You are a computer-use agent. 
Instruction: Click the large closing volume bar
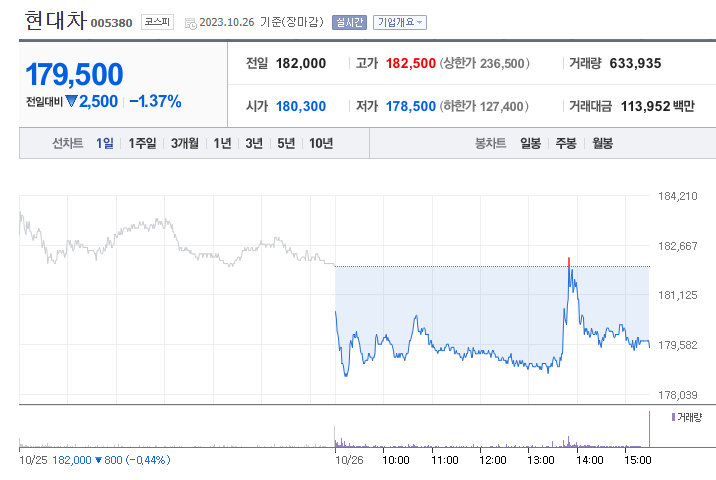click(649, 429)
